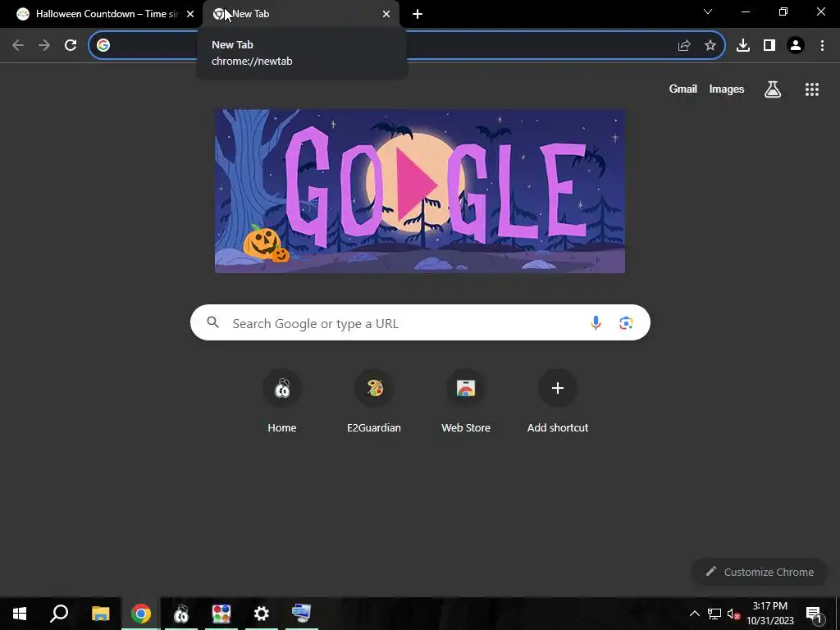
Task: Click the muted volume tray icon
Action: tap(733, 614)
